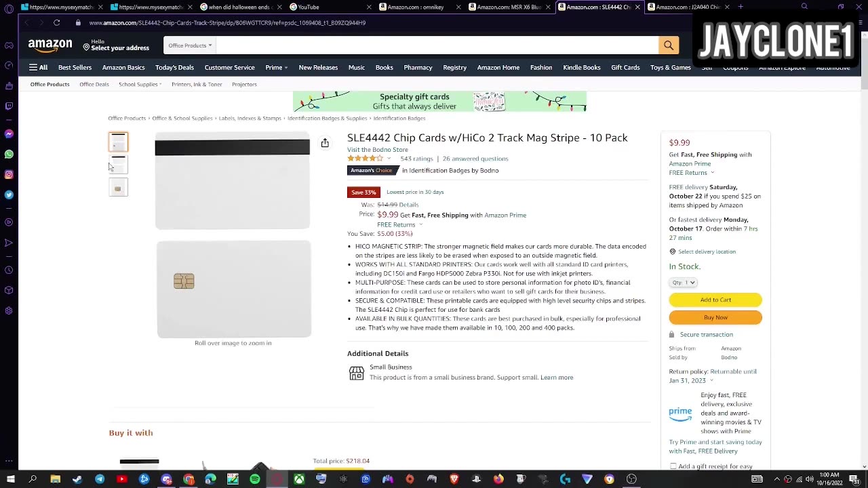Screen dimensions: 868x488
Task: Click the Amazon search magnifier button
Action: (x=668, y=45)
